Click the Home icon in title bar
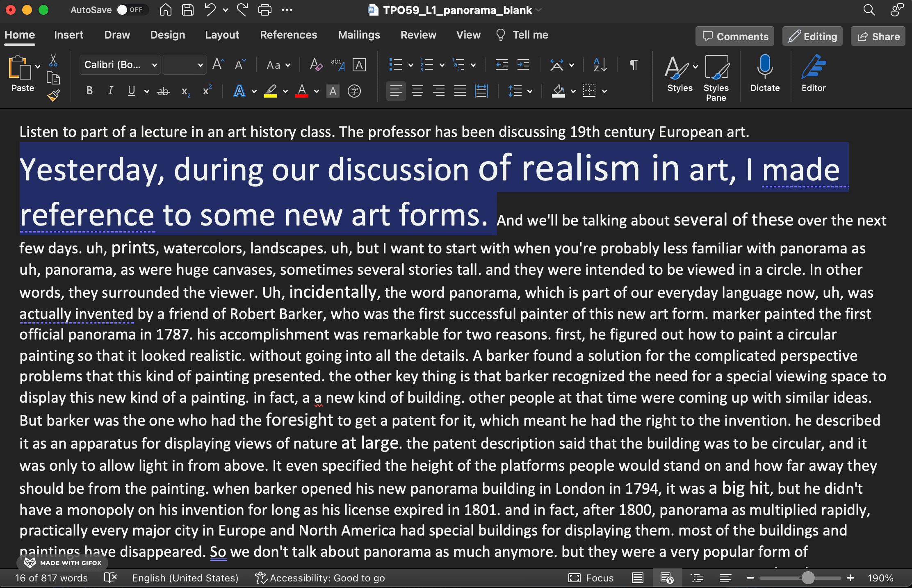Image resolution: width=912 pixels, height=588 pixels. [165, 10]
